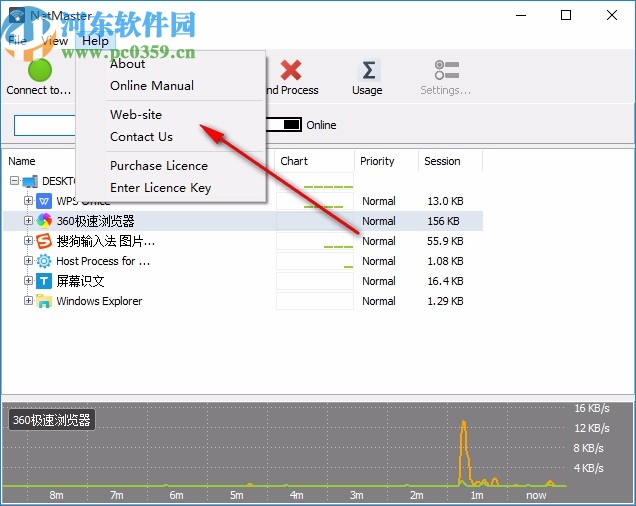The image size is (636, 506).
Task: Open the Settings… toolbar icon
Action: (446, 70)
